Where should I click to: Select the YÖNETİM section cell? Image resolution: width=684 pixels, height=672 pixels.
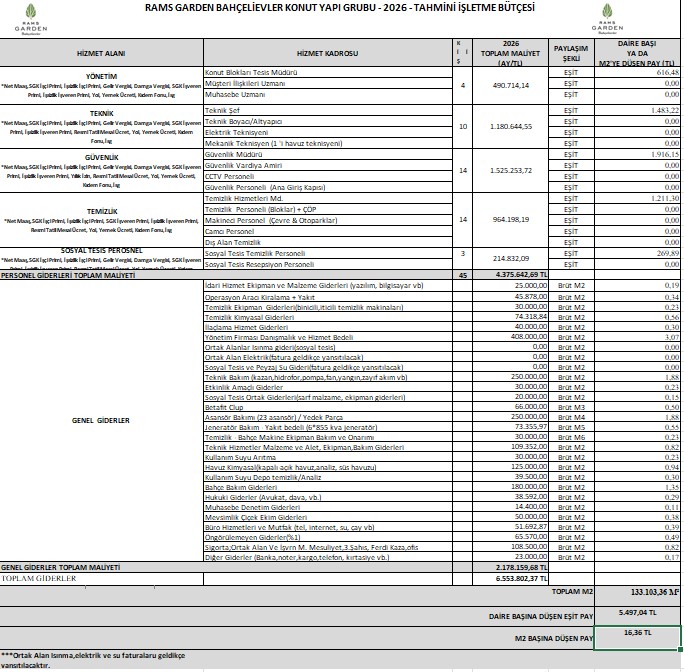point(101,86)
